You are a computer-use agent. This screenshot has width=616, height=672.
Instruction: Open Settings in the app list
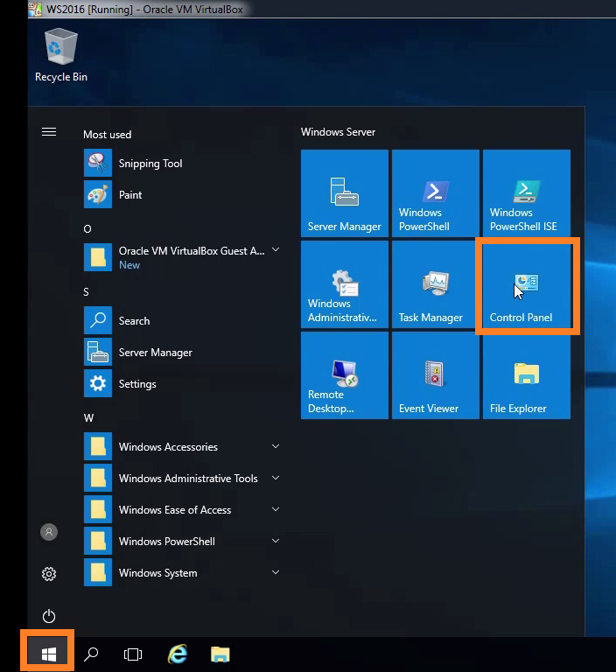pos(182,383)
